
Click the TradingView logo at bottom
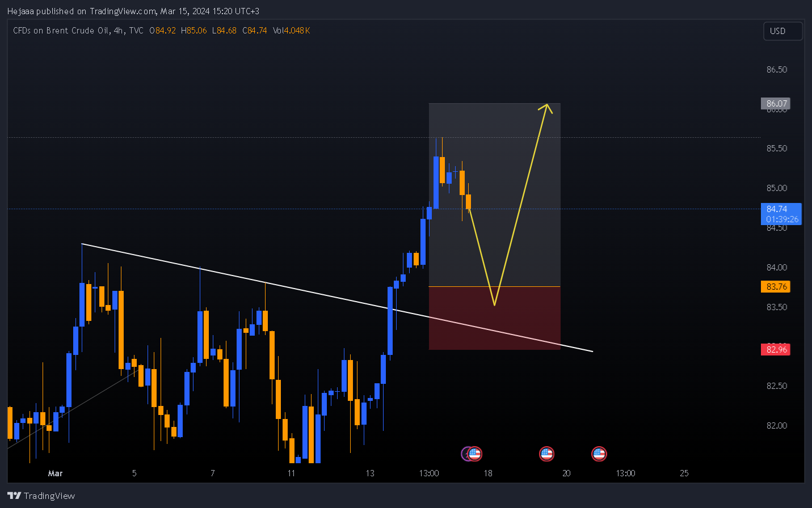click(41, 496)
